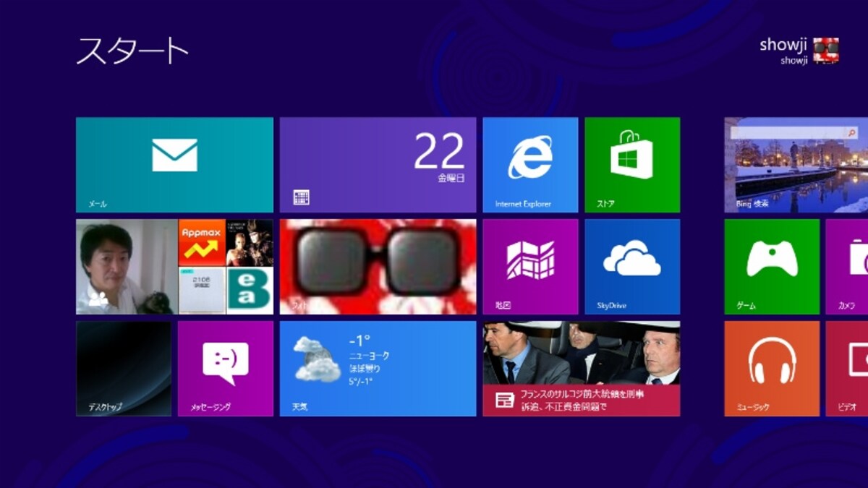This screenshot has width=868, height=488.
Task: Click the showji user account name
Action: point(783,45)
